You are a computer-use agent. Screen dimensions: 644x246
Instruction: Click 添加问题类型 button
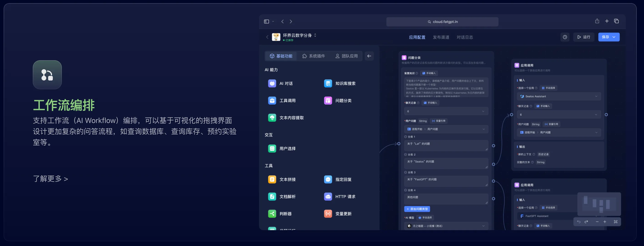417,209
